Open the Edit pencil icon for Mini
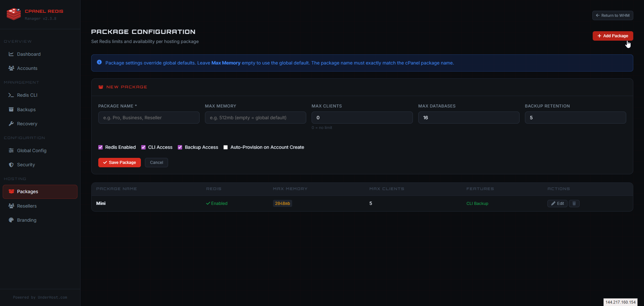644x306 pixels. click(557, 203)
